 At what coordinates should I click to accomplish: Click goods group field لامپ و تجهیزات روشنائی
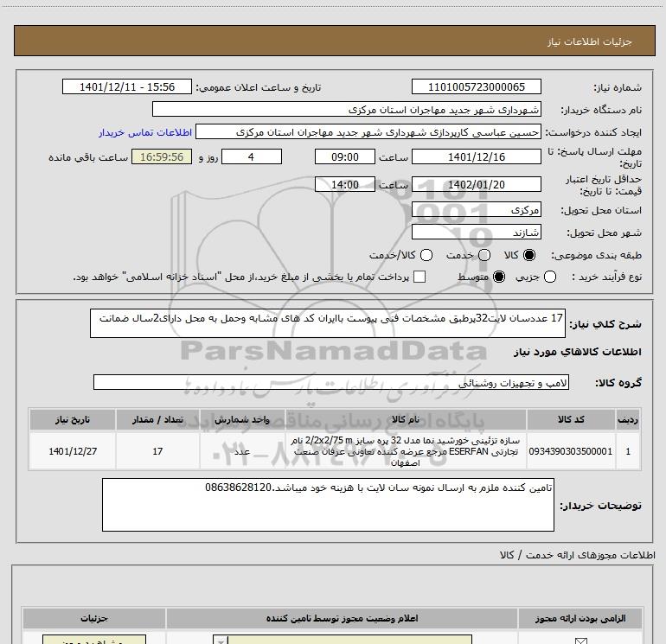click(331, 382)
